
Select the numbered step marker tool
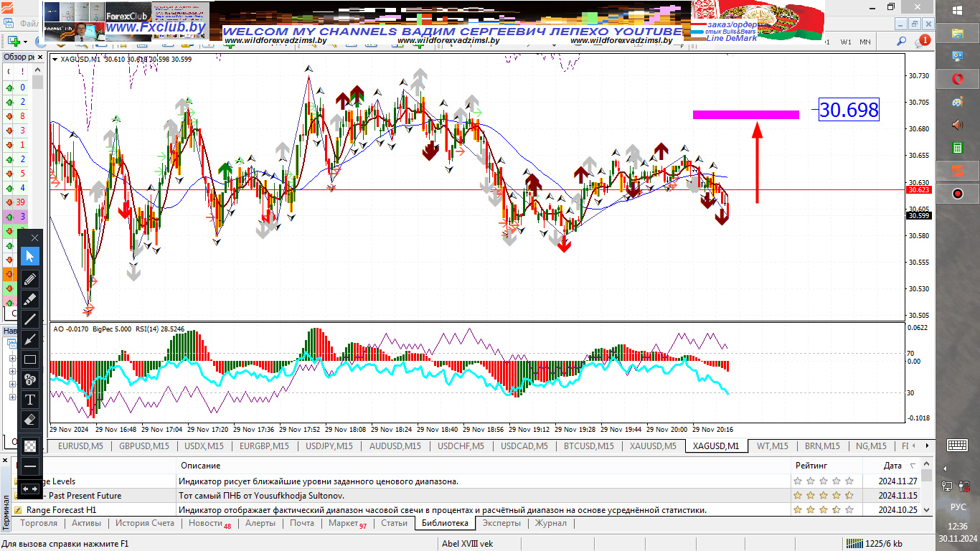click(30, 380)
